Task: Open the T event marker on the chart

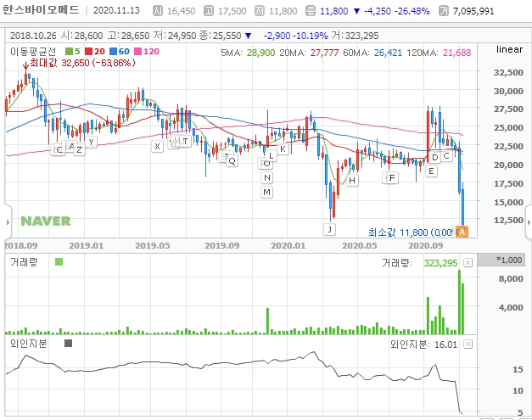Action: (x=185, y=141)
